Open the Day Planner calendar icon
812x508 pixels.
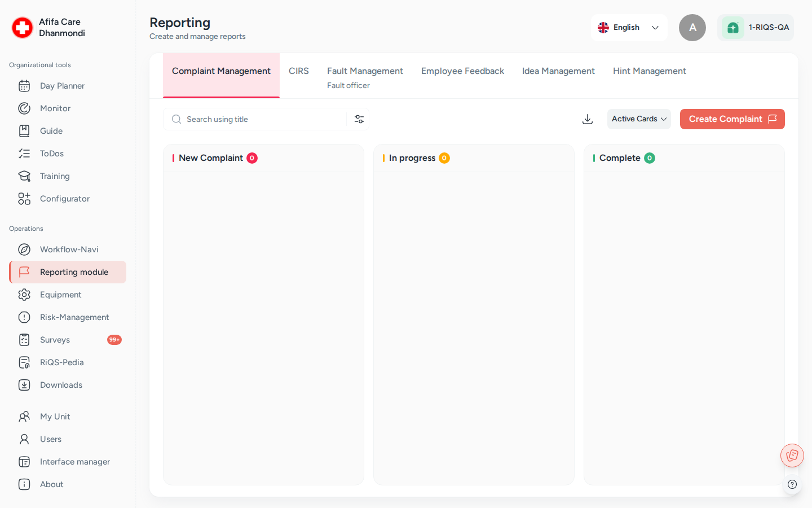click(x=24, y=86)
